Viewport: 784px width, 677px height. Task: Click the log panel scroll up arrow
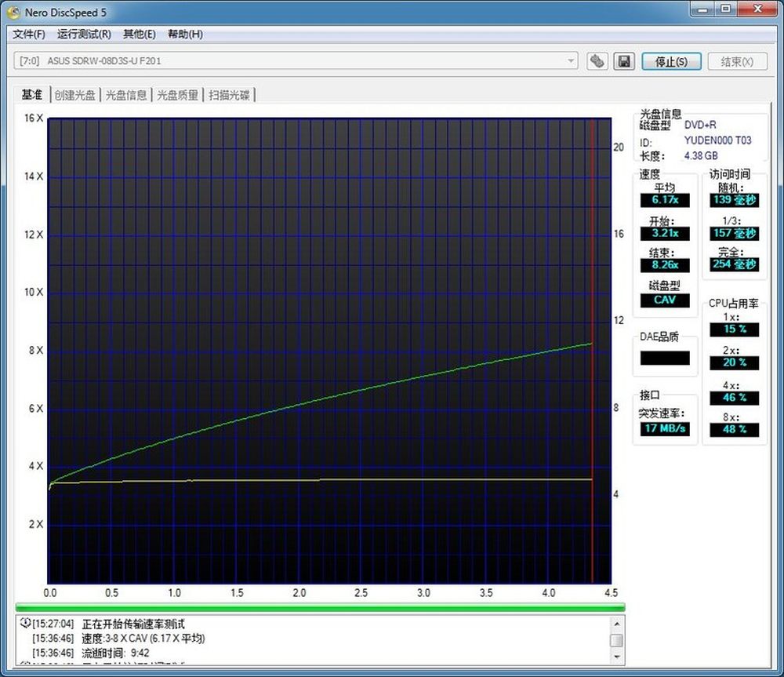coord(617,624)
